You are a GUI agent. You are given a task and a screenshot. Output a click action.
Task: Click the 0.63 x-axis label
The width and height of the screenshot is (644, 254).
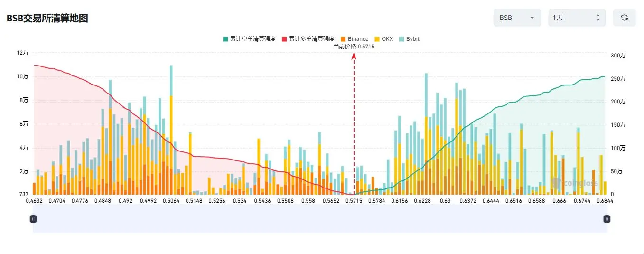(x=445, y=201)
